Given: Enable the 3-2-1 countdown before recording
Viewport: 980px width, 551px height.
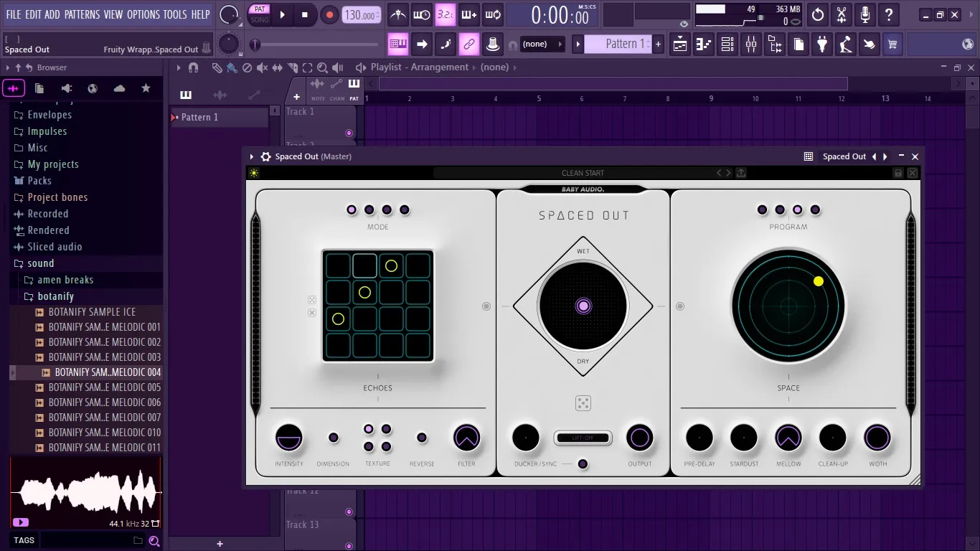Looking at the screenshot, I should click(446, 14).
